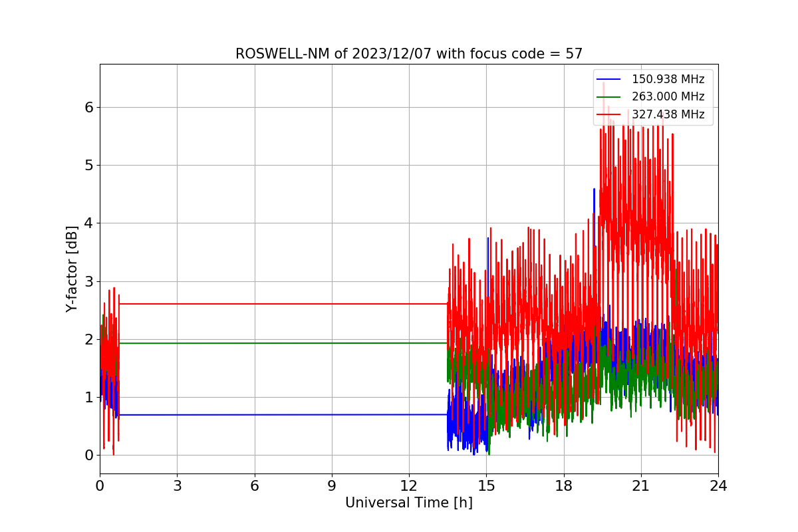Click the Y-factor [dB] axis label
The image size is (798, 532).
coord(72,269)
